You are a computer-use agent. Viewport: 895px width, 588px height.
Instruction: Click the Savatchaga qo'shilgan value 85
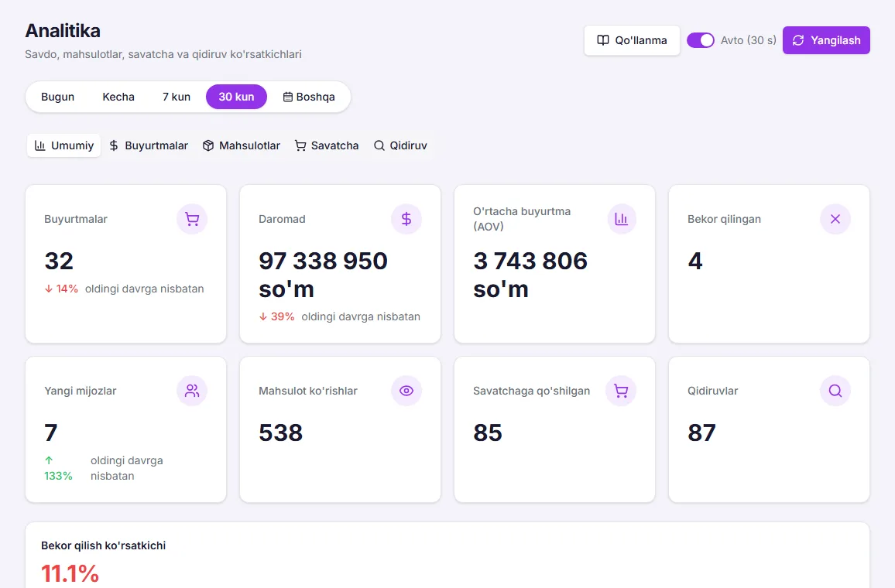coord(488,432)
